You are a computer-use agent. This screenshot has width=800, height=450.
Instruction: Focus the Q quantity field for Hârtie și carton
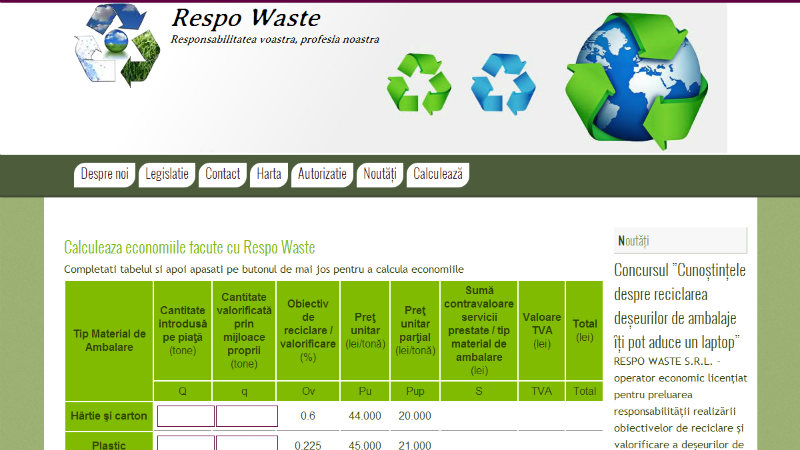coord(185,416)
